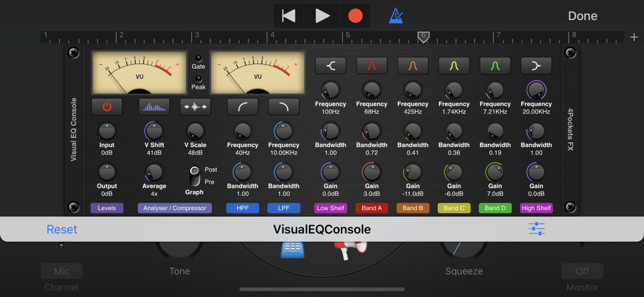Toggle the high-pass filter curve button

242,107
